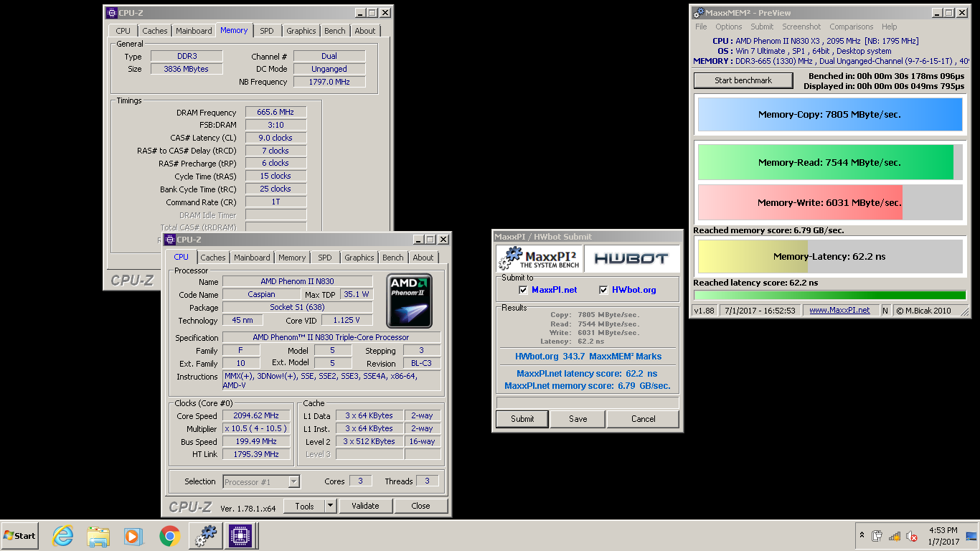
Task: Click the Start benchmark button
Action: click(743, 80)
